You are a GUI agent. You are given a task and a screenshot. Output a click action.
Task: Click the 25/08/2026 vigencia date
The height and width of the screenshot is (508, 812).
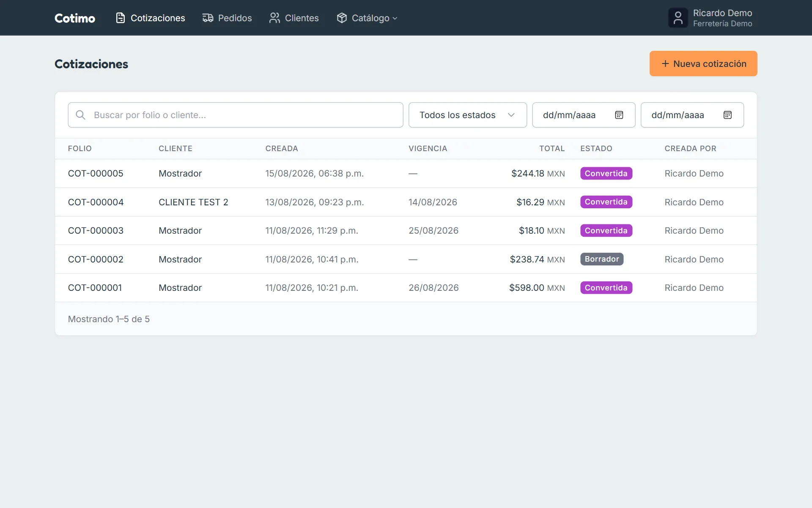click(x=433, y=231)
